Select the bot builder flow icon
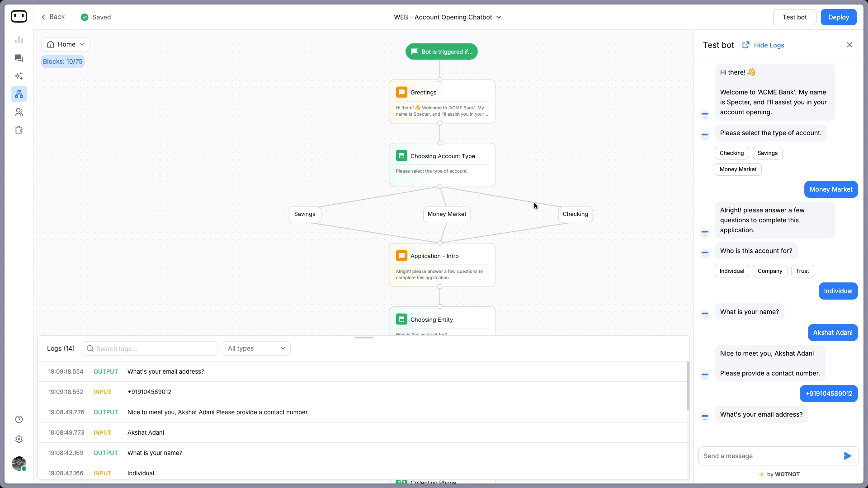The image size is (868, 488). pyautogui.click(x=19, y=94)
